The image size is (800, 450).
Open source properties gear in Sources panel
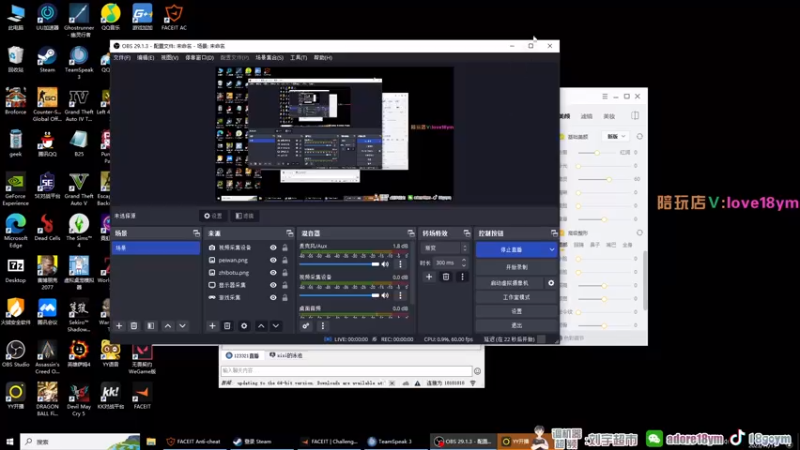[244, 326]
